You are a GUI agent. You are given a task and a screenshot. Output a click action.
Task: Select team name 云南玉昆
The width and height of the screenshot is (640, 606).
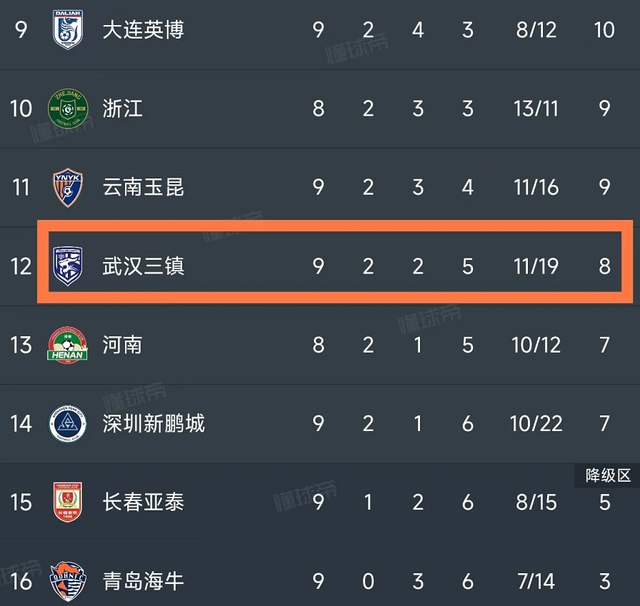coord(143,187)
